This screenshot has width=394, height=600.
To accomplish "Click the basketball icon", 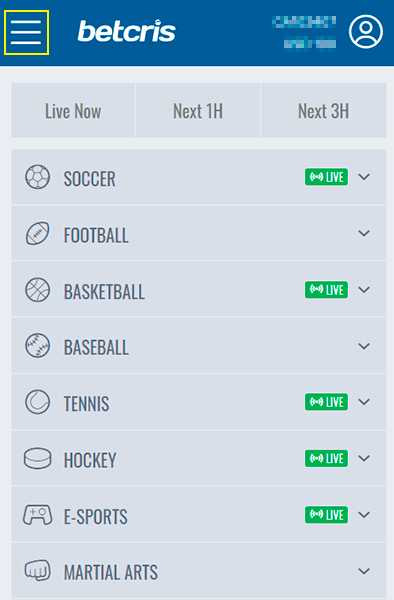I will coord(37,290).
